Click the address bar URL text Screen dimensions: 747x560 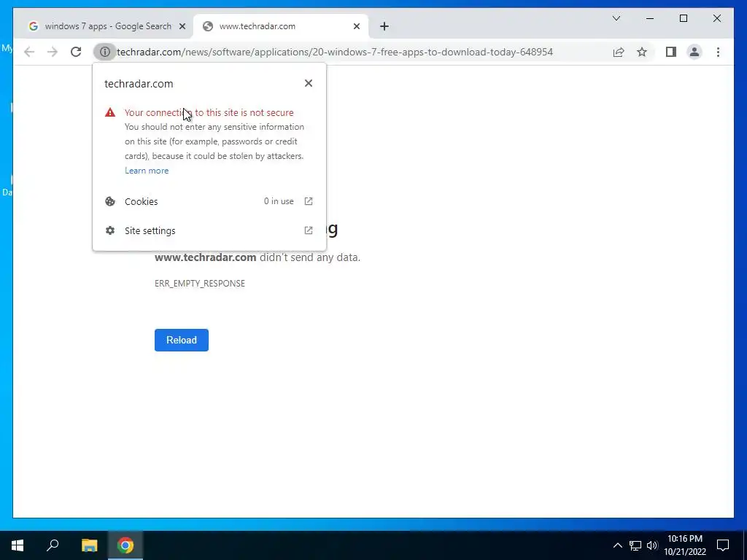pyautogui.click(x=335, y=52)
